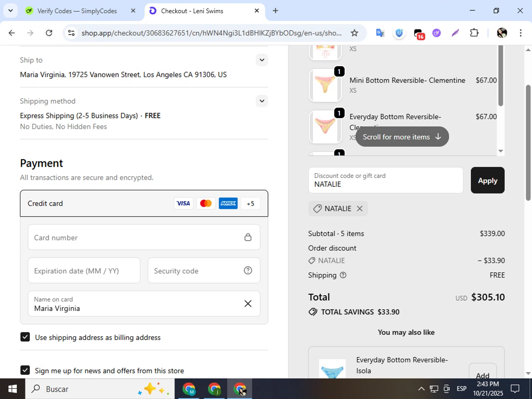Open the Extensions puzzle menu
This screenshot has width=532, height=399.
pos(474,33)
